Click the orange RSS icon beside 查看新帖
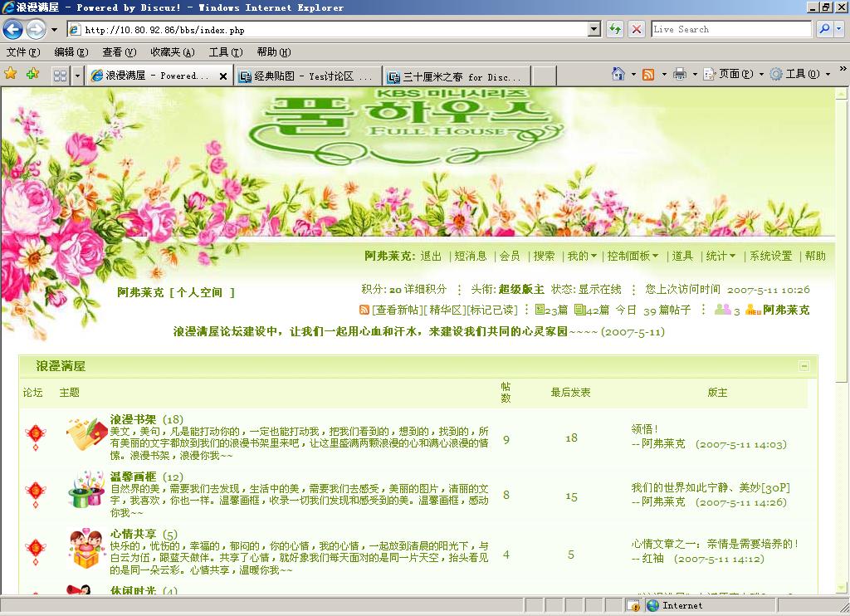Image resolution: width=850 pixels, height=616 pixels. coord(365,310)
